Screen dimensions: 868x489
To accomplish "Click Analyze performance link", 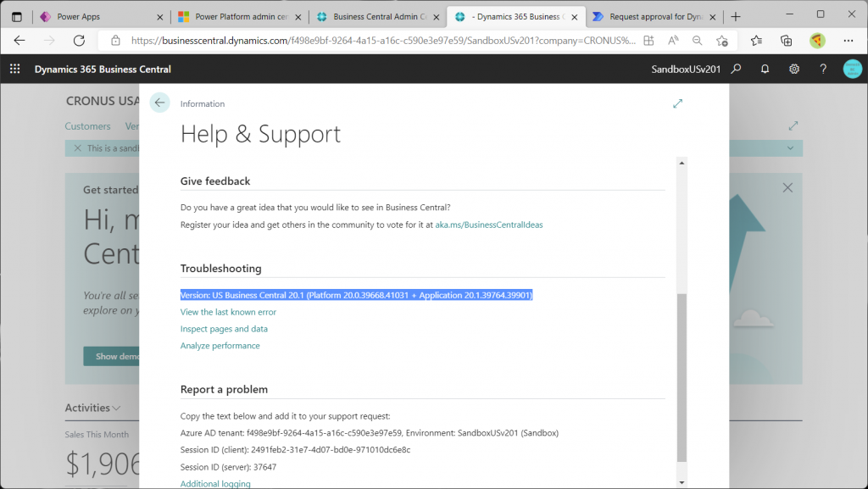I will click(220, 346).
